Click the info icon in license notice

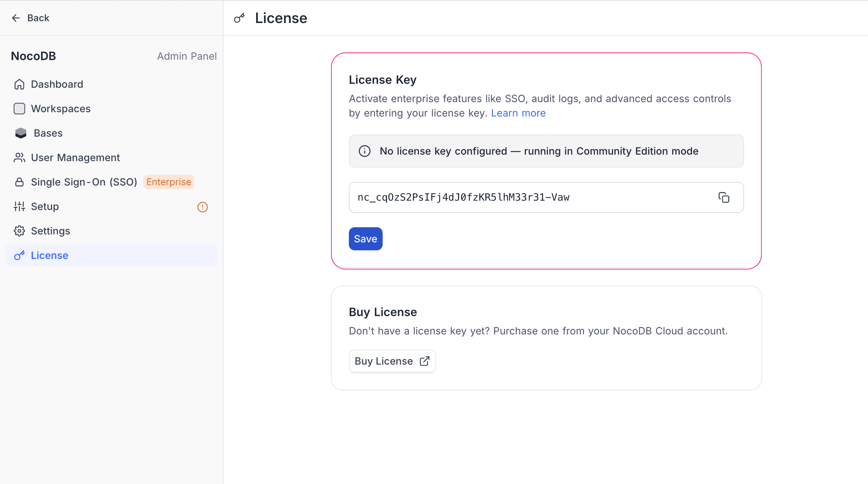pos(365,151)
